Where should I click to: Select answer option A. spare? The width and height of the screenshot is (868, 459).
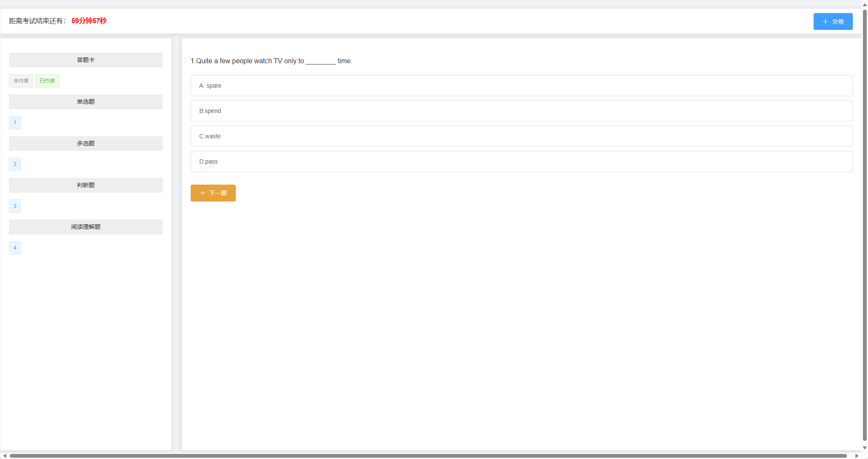[x=521, y=86]
